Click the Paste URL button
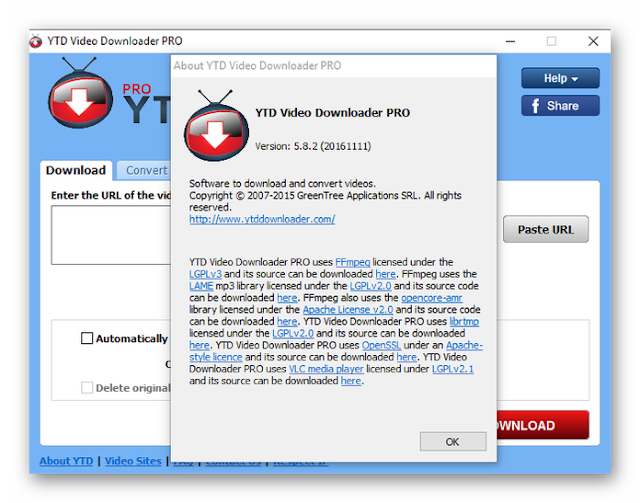This screenshot has height=503, width=640. [x=546, y=229]
